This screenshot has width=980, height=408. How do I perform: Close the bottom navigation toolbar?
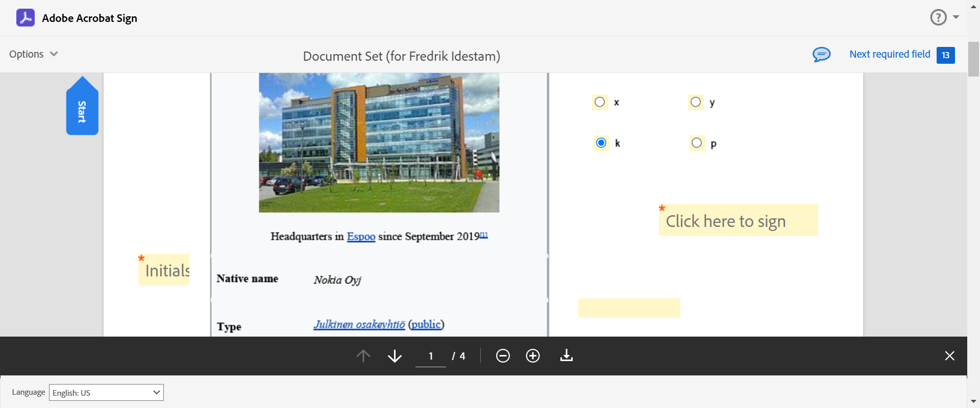[949, 355]
